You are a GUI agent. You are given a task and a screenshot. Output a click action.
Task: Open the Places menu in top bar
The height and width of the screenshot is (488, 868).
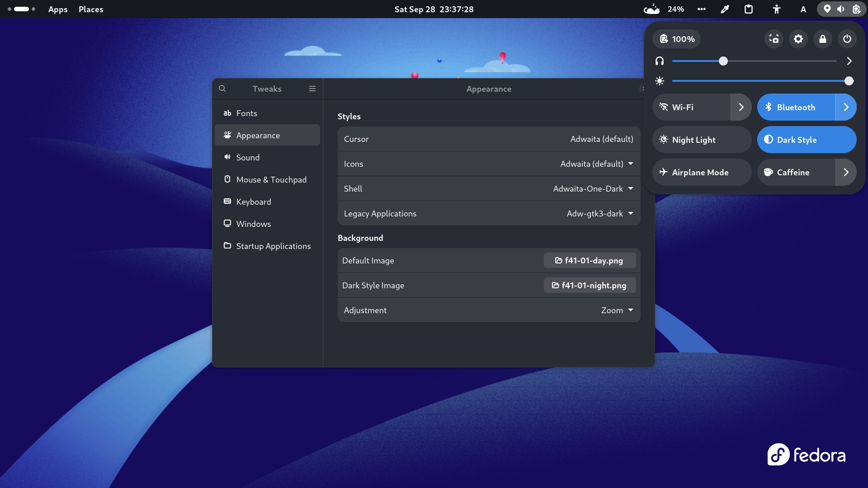tap(91, 9)
